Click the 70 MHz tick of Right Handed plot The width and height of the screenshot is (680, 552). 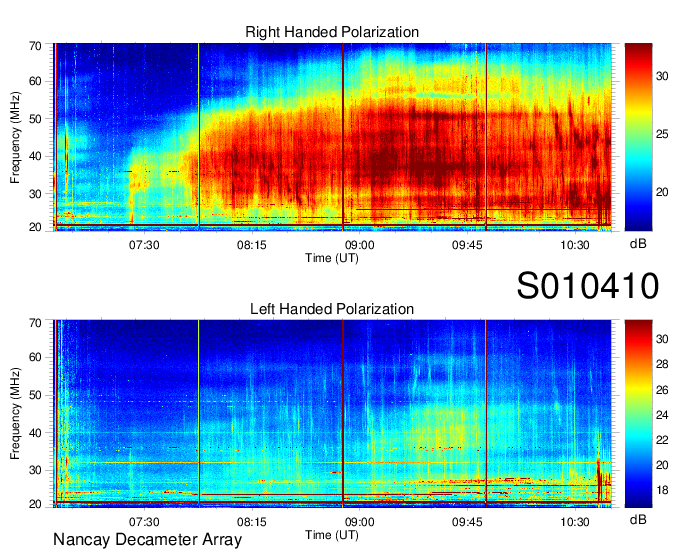[35, 46]
